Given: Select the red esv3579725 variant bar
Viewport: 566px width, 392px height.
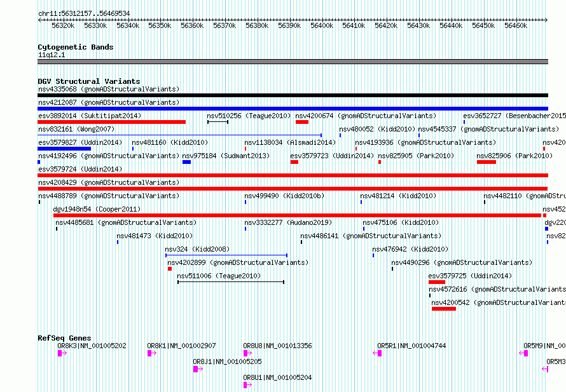Looking at the screenshot, I should tap(437, 282).
